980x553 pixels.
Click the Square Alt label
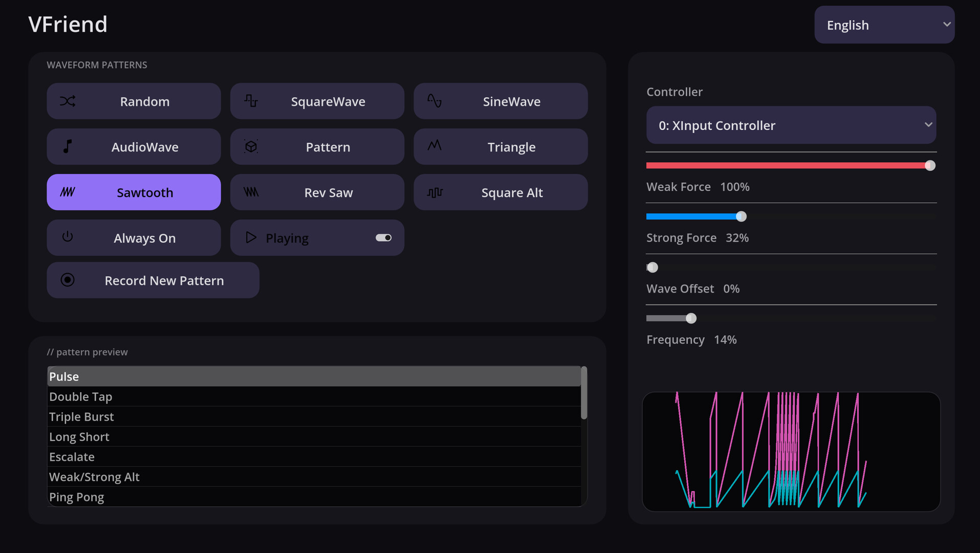tap(512, 193)
